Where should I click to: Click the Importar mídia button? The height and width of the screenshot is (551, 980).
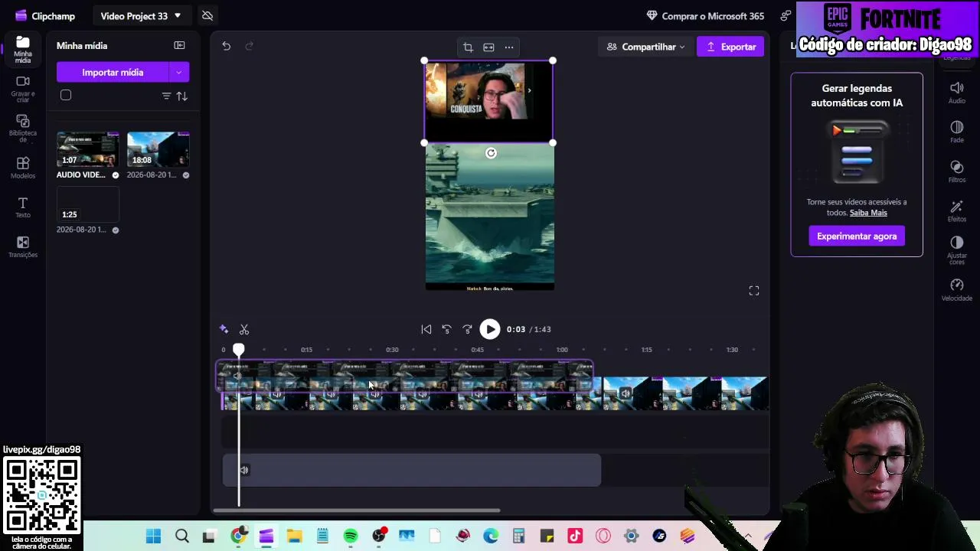[113, 72]
